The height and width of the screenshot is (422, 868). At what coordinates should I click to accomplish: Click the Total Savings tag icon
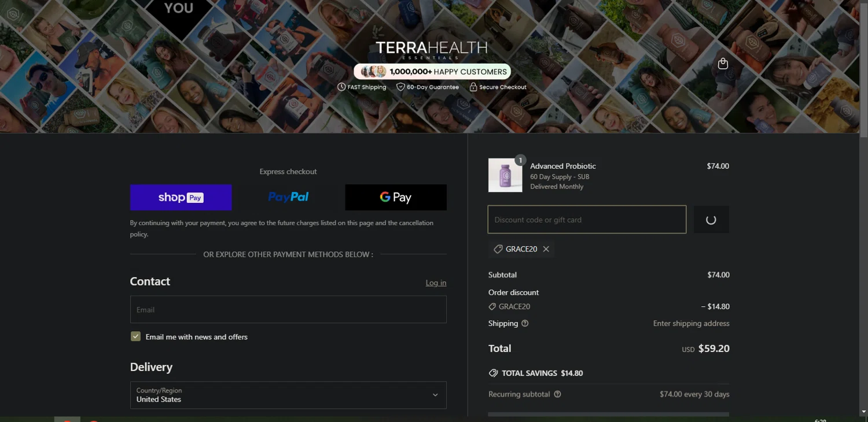point(493,373)
